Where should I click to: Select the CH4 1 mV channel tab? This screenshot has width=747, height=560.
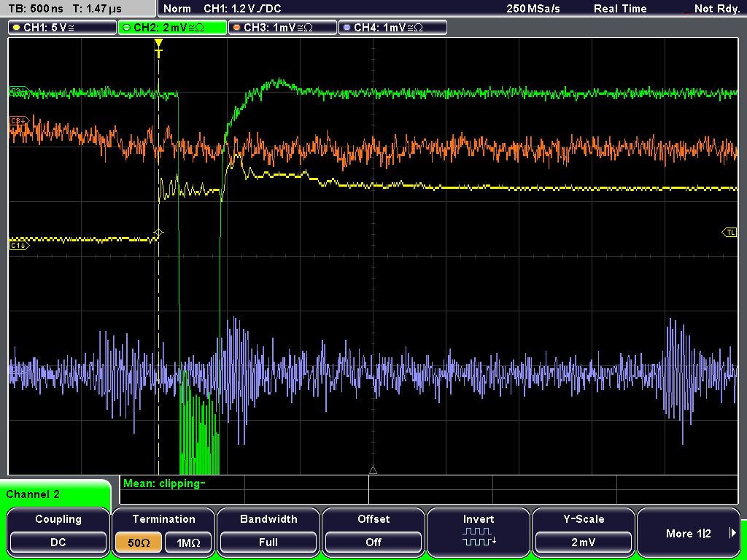(x=392, y=28)
